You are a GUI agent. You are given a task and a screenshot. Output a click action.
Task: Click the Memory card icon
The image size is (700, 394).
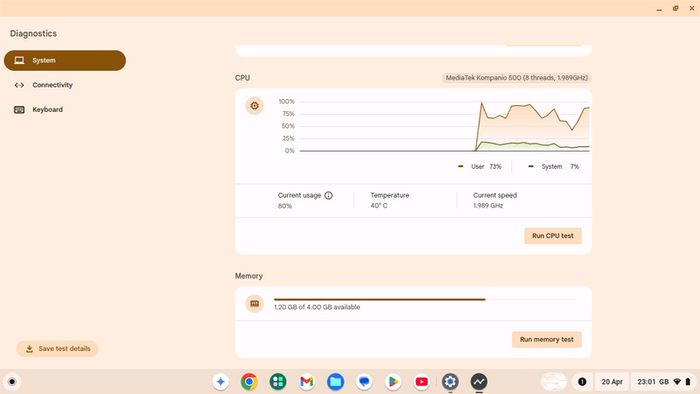coord(254,304)
